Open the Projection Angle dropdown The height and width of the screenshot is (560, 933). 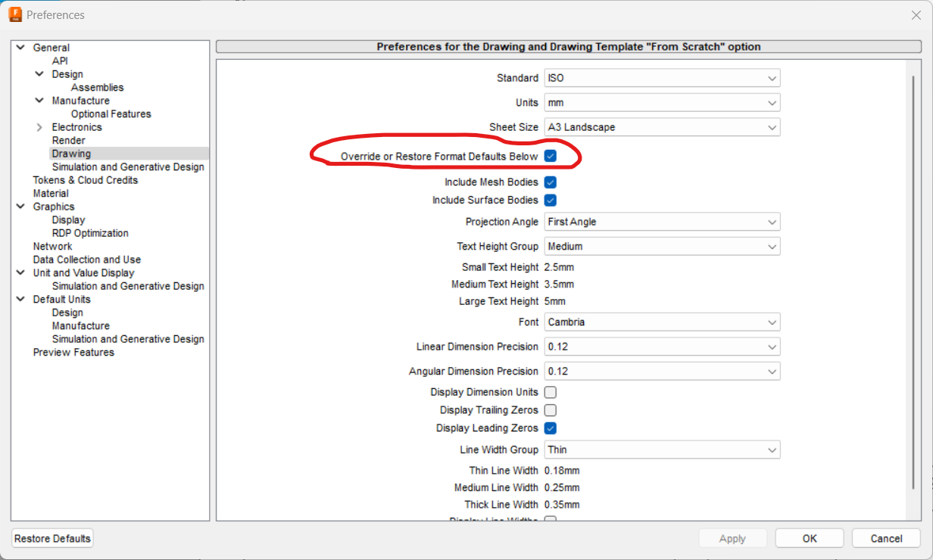click(770, 222)
